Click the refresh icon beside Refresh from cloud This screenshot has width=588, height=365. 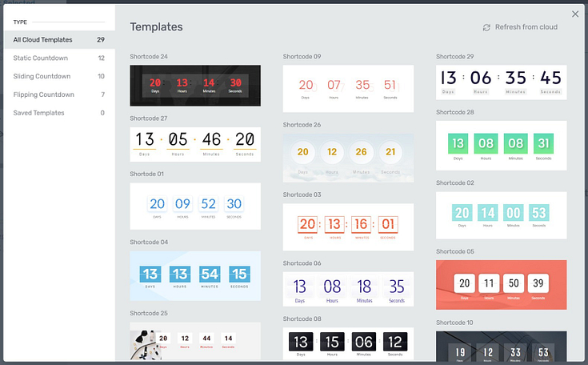click(x=486, y=27)
